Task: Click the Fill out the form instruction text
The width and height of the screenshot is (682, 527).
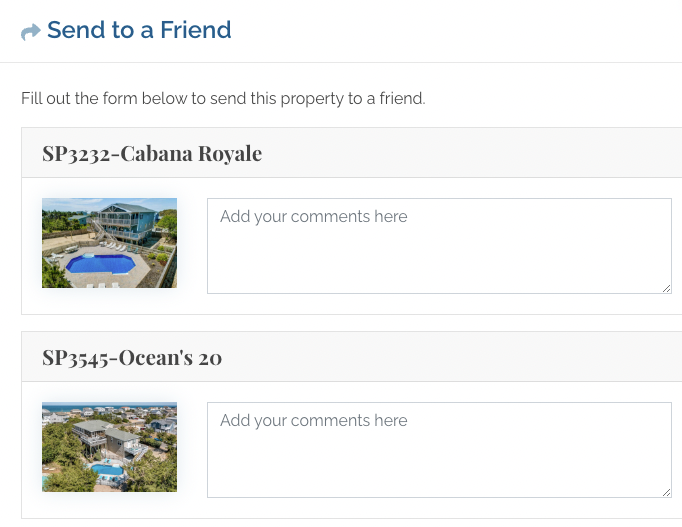Action: [223, 98]
